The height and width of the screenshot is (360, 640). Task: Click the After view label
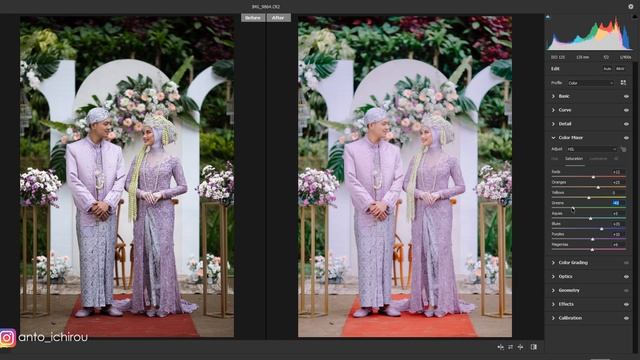point(278,18)
